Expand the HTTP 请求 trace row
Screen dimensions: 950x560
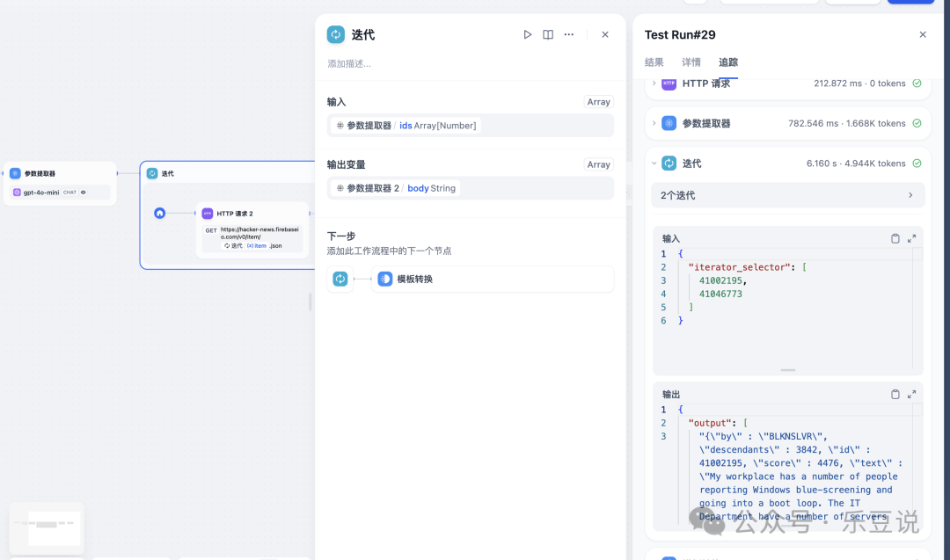[787, 84]
